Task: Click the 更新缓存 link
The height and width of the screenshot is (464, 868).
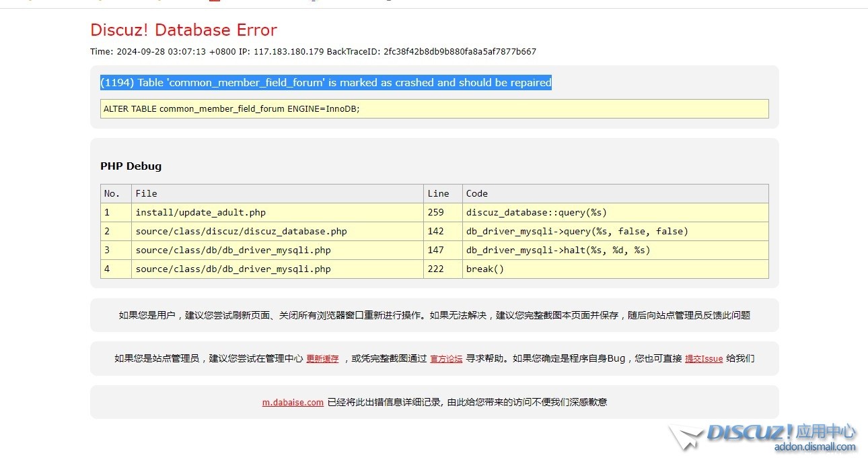Action: tap(322, 359)
